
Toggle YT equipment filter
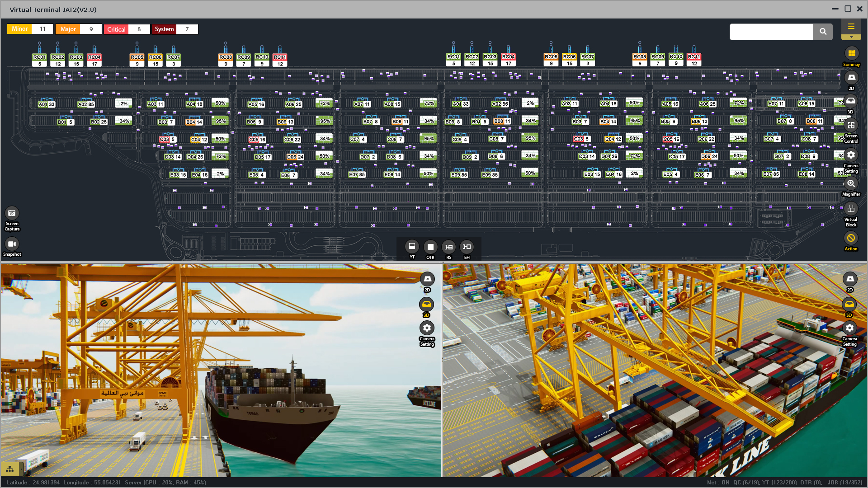[412, 247]
